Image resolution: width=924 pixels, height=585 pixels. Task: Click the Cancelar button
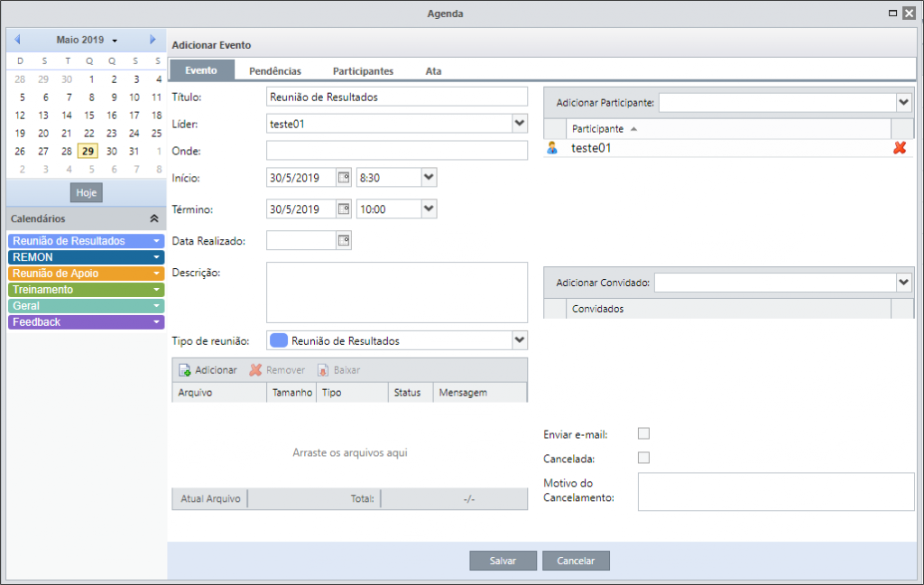pyautogui.click(x=576, y=561)
